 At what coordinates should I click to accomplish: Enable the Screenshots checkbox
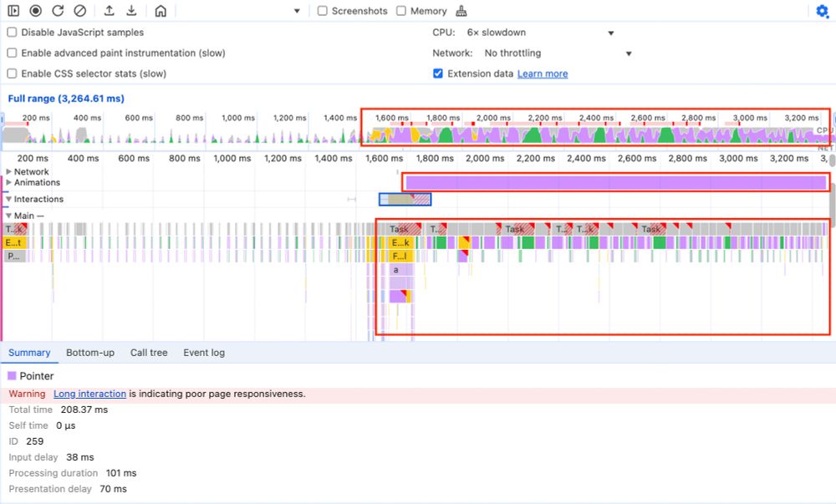(x=321, y=11)
